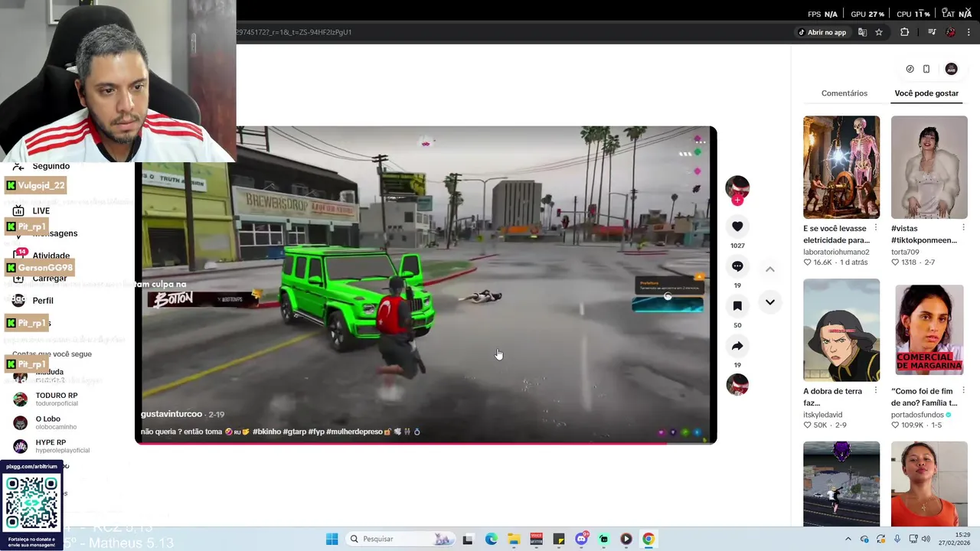Click the taskbar Pesquisar search box
The height and width of the screenshot is (551, 980).
click(x=400, y=539)
